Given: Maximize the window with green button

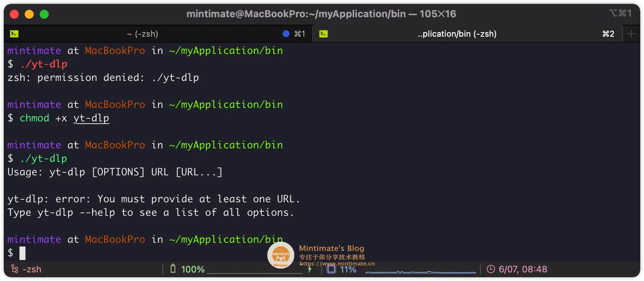Looking at the screenshot, I should pyautogui.click(x=44, y=14).
